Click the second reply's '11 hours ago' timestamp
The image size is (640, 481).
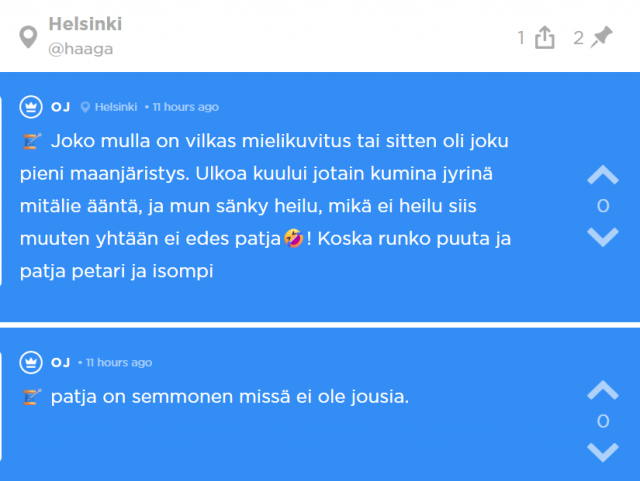point(119,362)
